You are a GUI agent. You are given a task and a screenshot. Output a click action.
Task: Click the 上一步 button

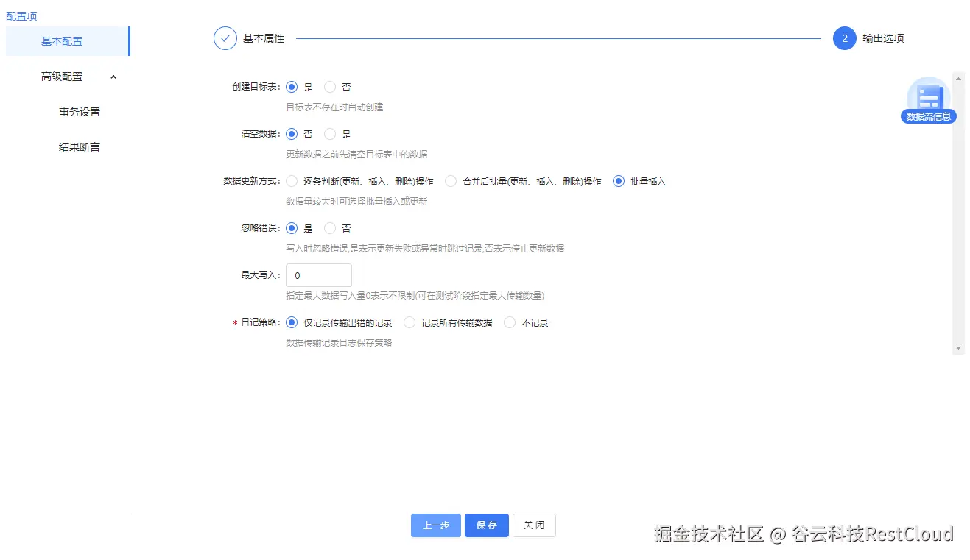click(x=435, y=525)
